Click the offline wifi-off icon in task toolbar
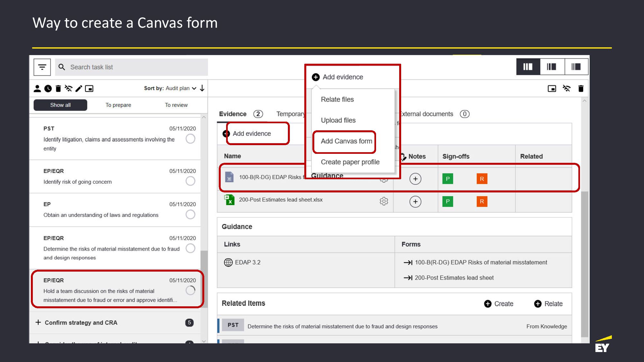The height and width of the screenshot is (362, 644). coord(69,88)
